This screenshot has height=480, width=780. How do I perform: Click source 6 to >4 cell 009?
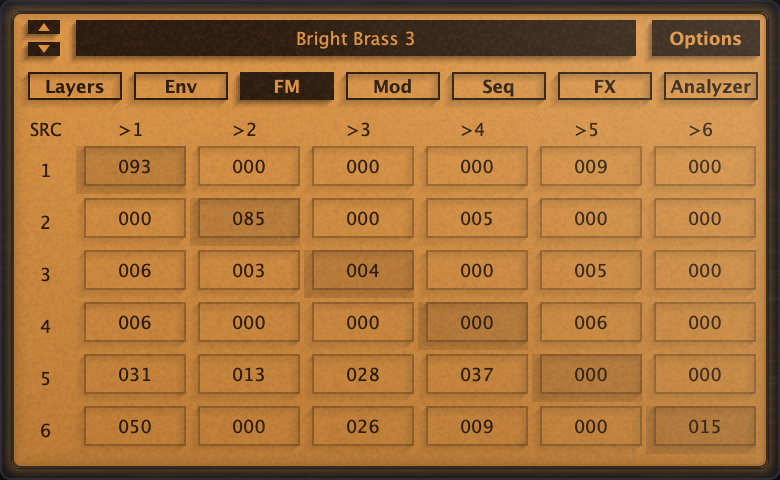(477, 426)
